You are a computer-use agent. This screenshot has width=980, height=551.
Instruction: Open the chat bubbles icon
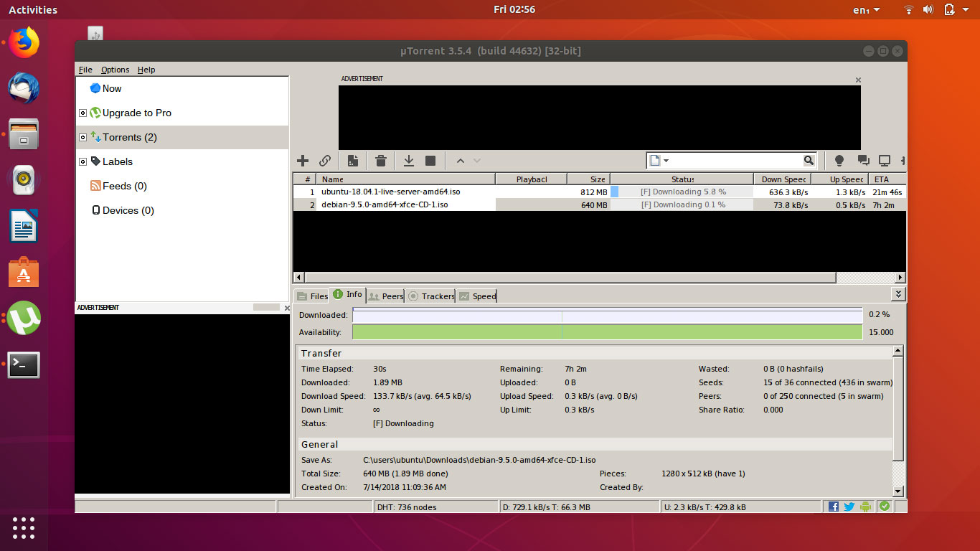[x=863, y=161]
